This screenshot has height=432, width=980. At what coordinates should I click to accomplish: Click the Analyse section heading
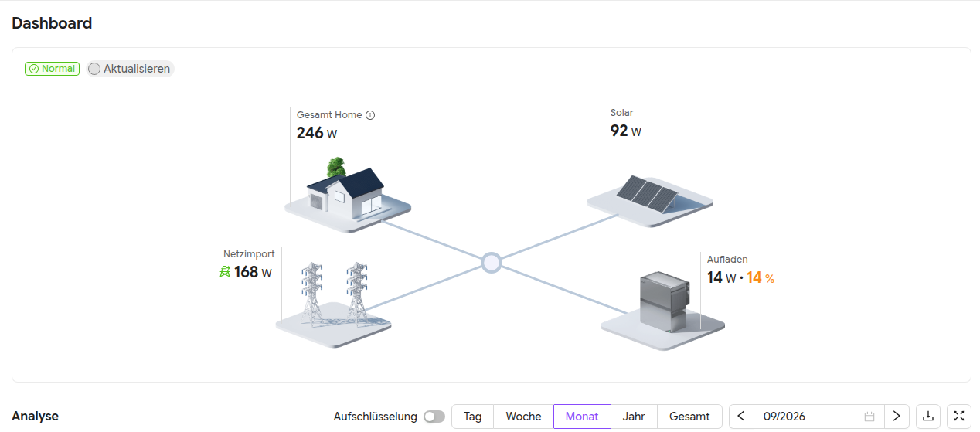36,417
